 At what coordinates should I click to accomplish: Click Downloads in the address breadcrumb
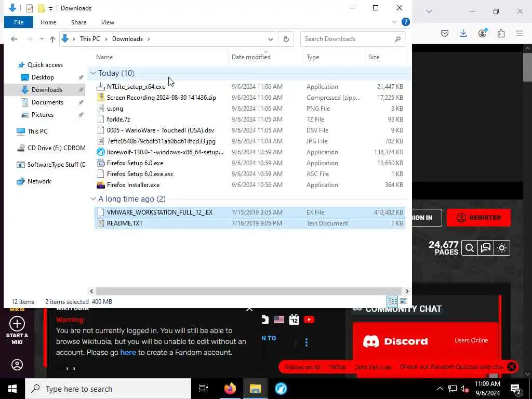[128, 39]
